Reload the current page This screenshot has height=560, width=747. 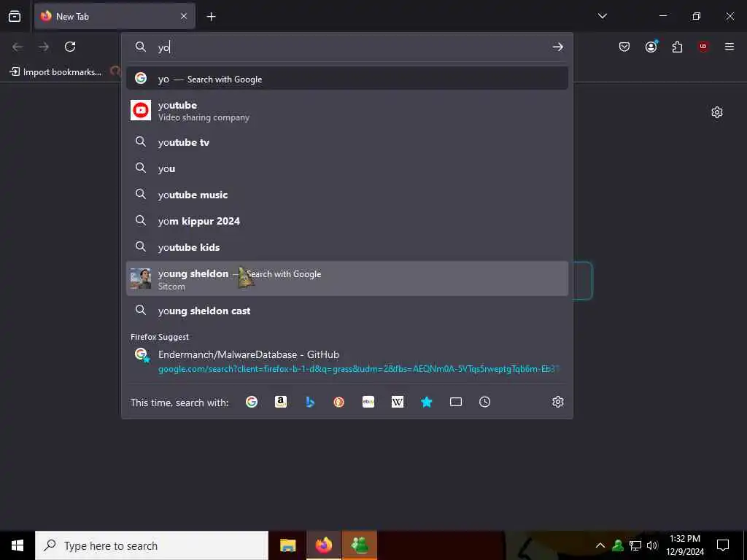pyautogui.click(x=70, y=47)
